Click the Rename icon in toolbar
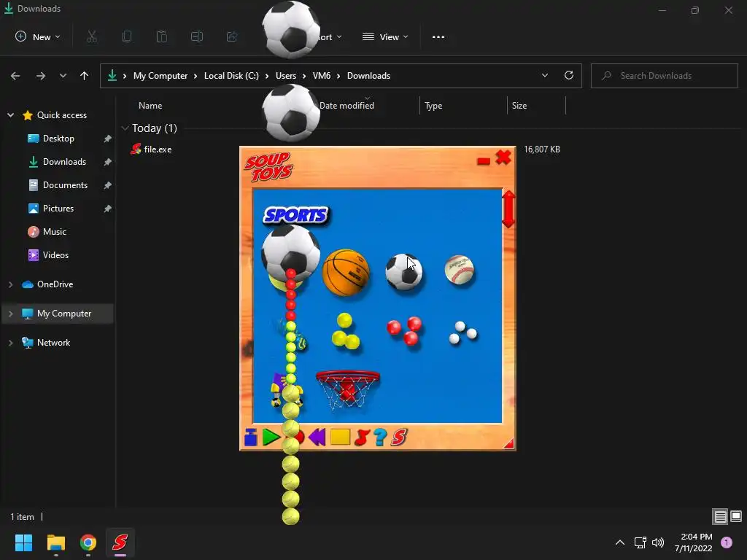This screenshot has width=747, height=560. pos(197,36)
